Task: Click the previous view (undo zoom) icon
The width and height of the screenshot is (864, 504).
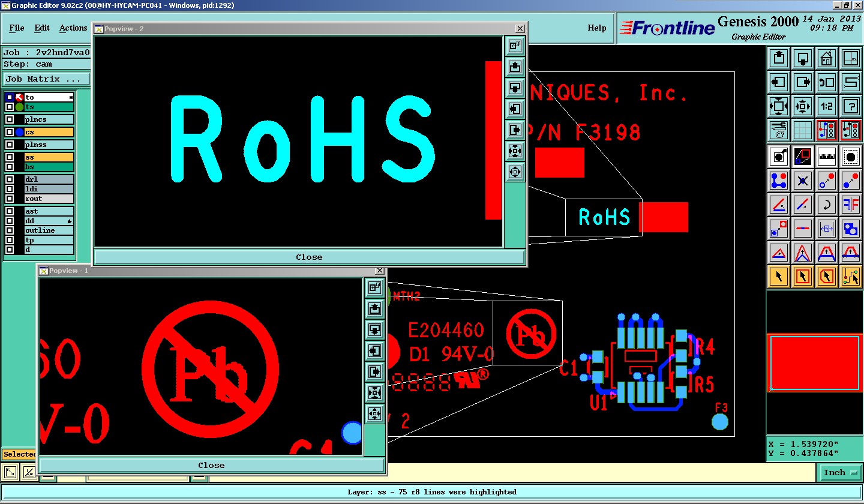Action: click(x=827, y=82)
